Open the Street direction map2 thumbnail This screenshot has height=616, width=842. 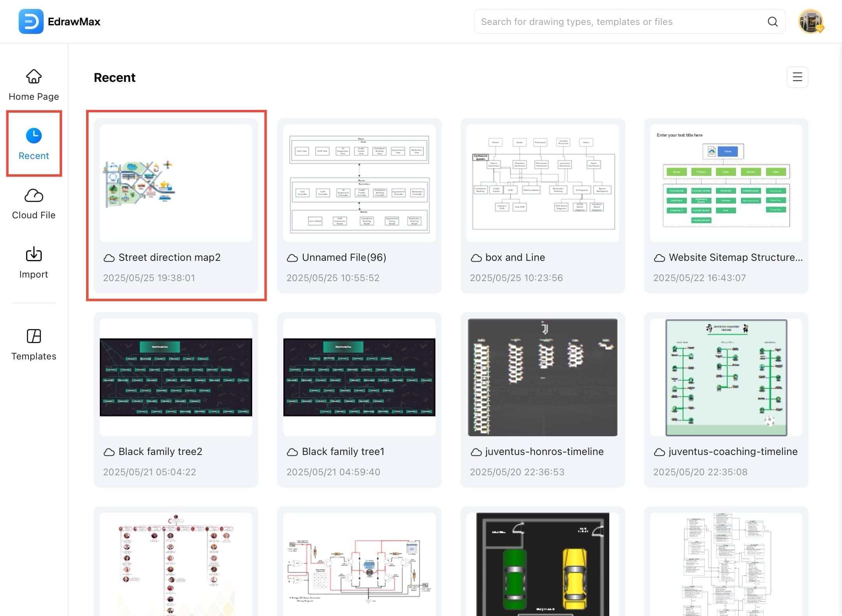click(x=176, y=181)
